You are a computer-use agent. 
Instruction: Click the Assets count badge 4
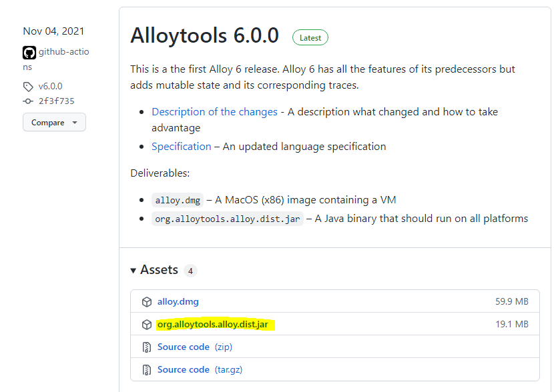pyautogui.click(x=190, y=271)
